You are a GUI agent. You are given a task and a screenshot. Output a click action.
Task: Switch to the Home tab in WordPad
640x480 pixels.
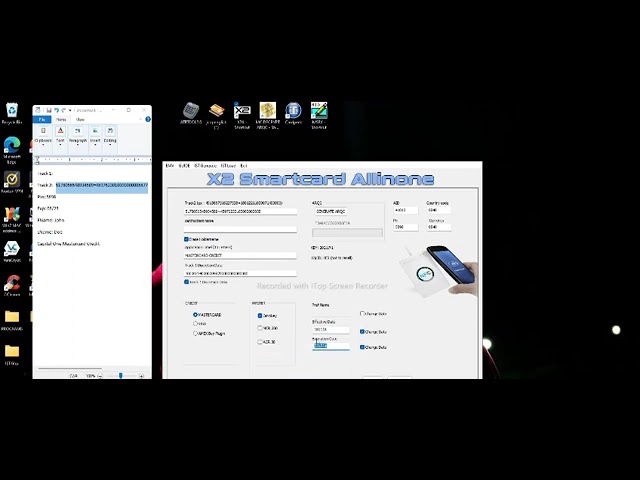point(61,120)
